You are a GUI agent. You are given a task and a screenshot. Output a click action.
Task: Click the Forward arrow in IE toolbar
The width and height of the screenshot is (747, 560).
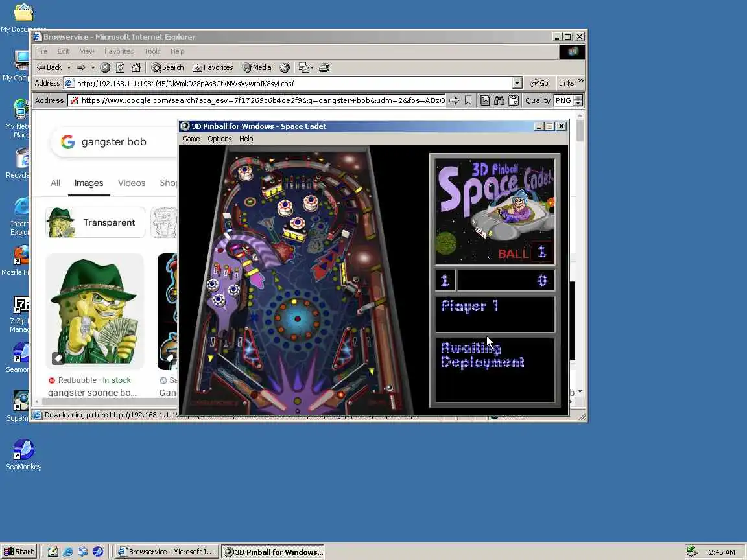click(x=82, y=67)
